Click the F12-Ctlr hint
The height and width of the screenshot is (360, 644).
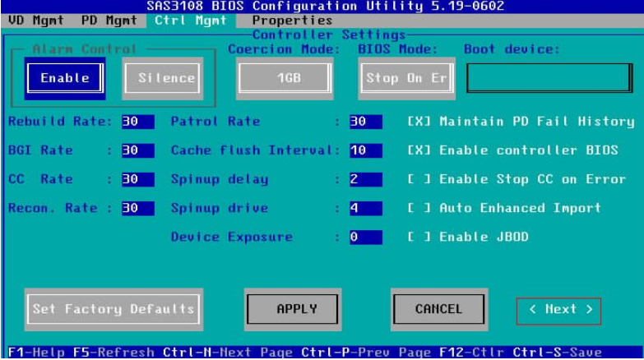[x=471, y=353]
